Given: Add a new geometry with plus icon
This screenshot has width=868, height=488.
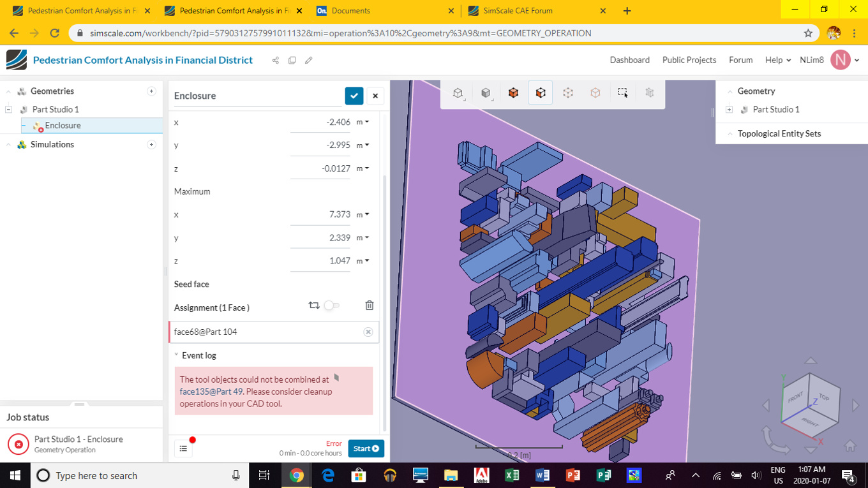Looking at the screenshot, I should 151,91.
